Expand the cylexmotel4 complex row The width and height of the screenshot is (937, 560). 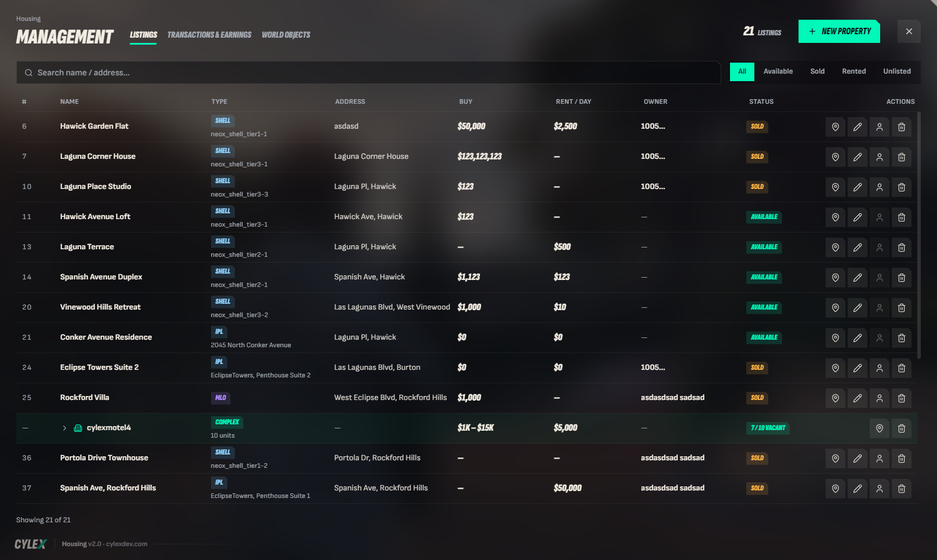click(64, 428)
